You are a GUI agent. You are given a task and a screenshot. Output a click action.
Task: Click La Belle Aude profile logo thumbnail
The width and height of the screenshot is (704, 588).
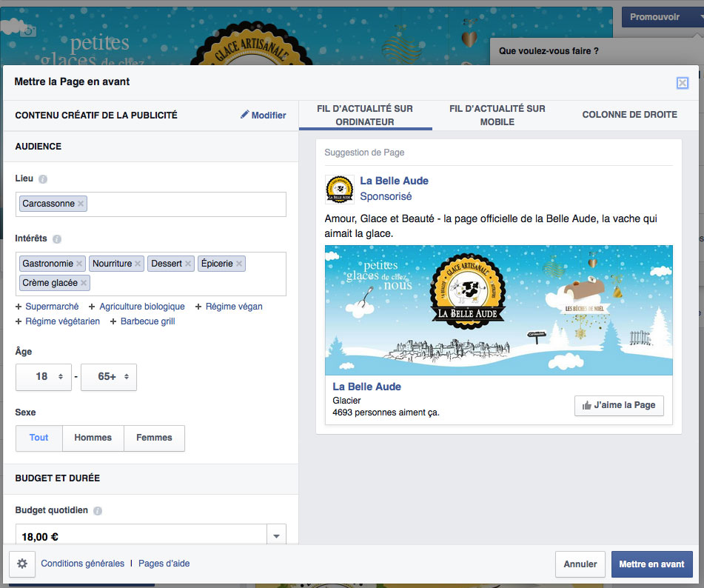[340, 189]
